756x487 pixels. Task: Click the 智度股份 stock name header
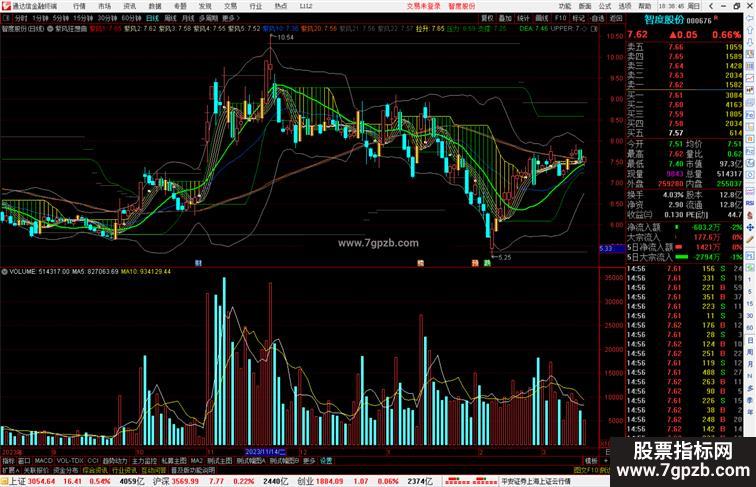coord(664,20)
